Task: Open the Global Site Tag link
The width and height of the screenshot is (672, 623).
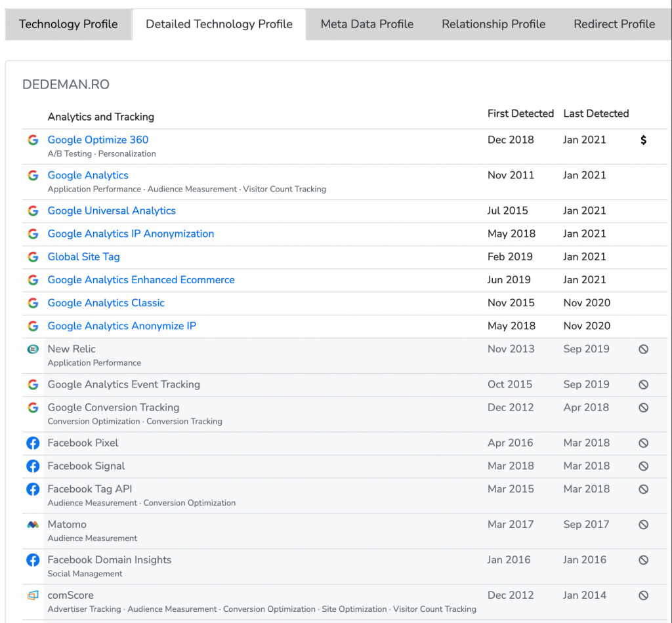Action: pyautogui.click(x=83, y=257)
